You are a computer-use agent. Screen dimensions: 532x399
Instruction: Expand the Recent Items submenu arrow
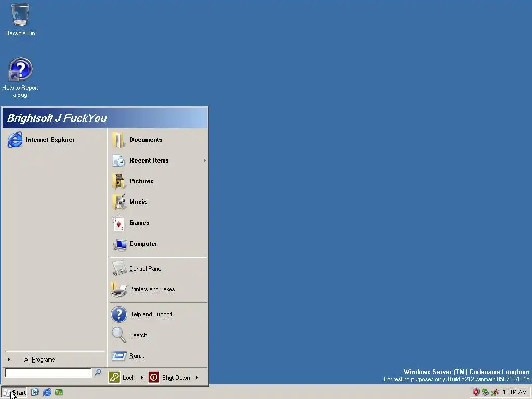tap(204, 161)
